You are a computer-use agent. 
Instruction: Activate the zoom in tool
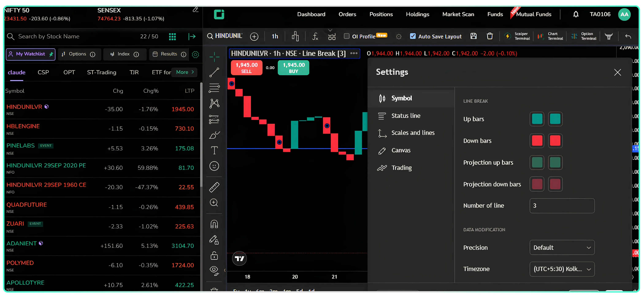tap(214, 203)
